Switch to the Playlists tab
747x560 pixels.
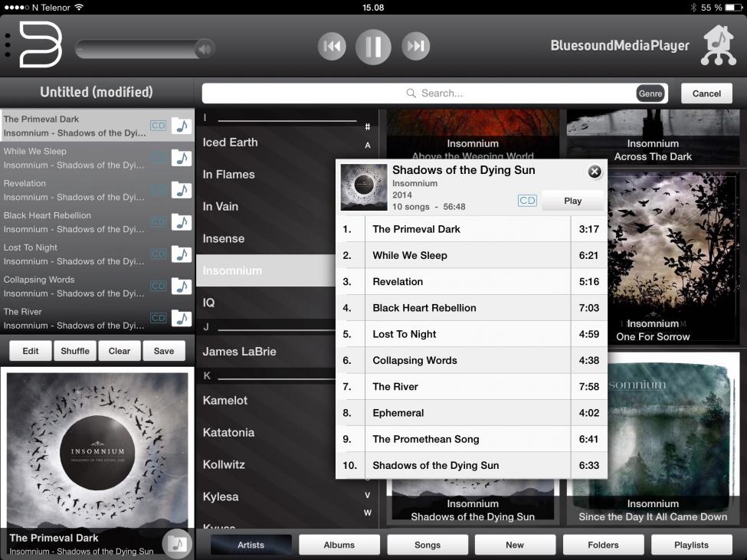pyautogui.click(x=691, y=545)
